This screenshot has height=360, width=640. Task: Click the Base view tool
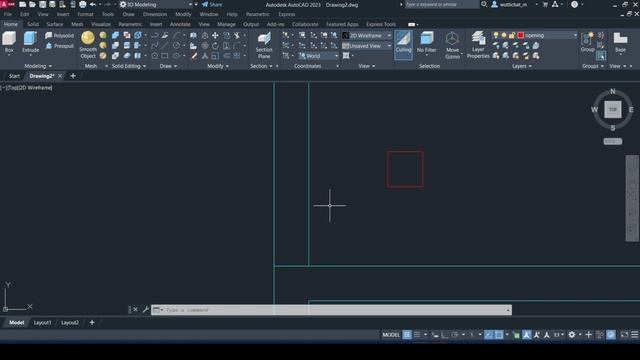pos(620,42)
